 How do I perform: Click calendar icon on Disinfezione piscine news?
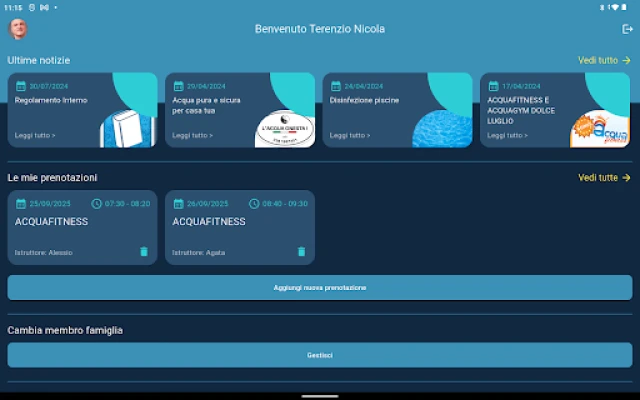coord(336,86)
